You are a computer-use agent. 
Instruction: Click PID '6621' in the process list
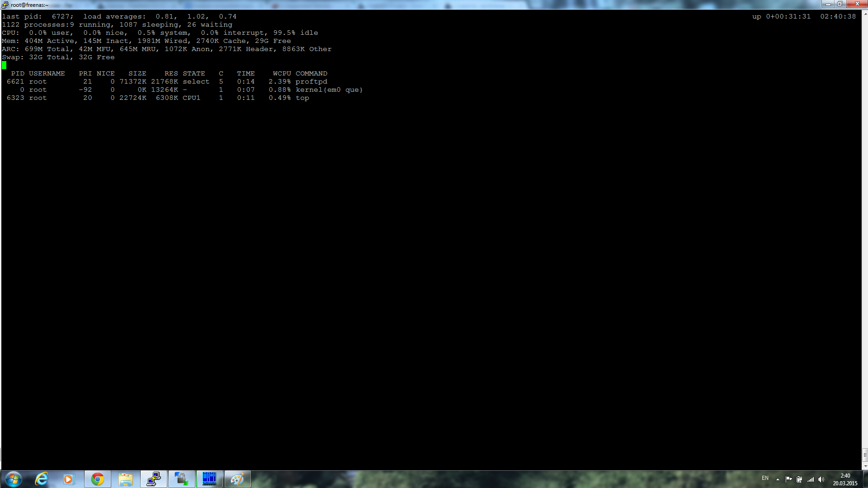point(15,82)
